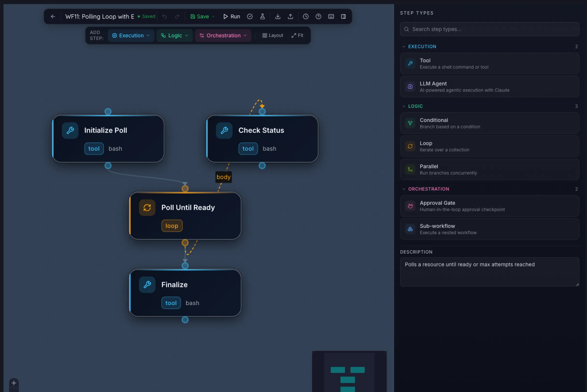Click Check Status's bottom output port
The image size is (587, 392).
(x=262, y=166)
